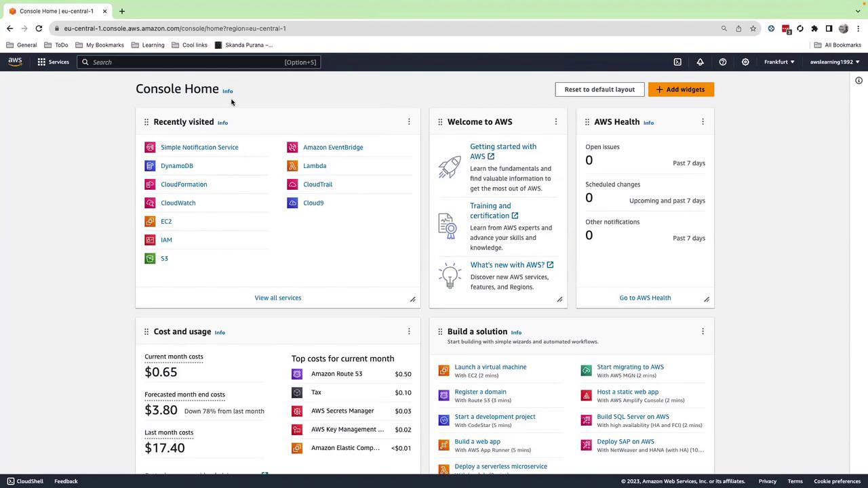Viewport: 868px width, 488px height.
Task: Click the AWS services search field
Action: coord(199,62)
